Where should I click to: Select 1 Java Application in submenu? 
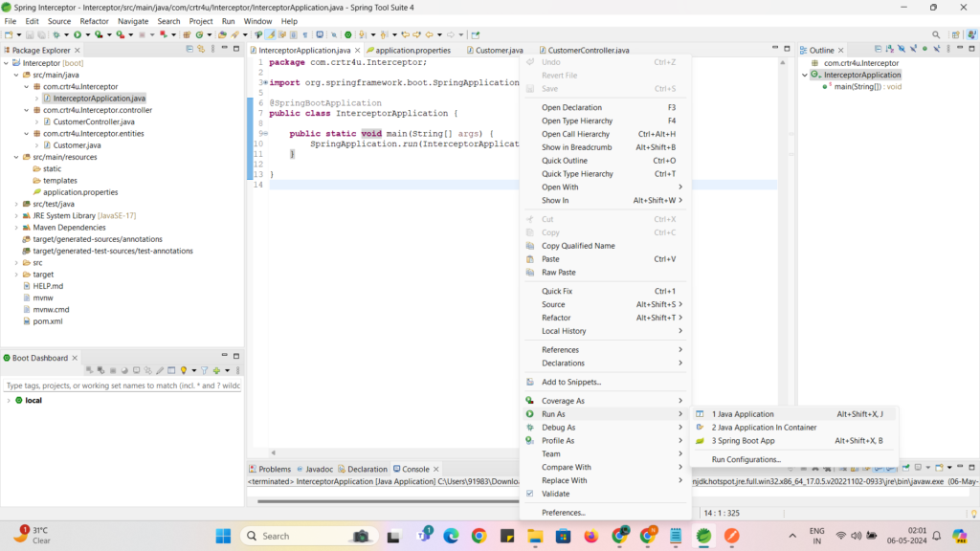coord(794,414)
